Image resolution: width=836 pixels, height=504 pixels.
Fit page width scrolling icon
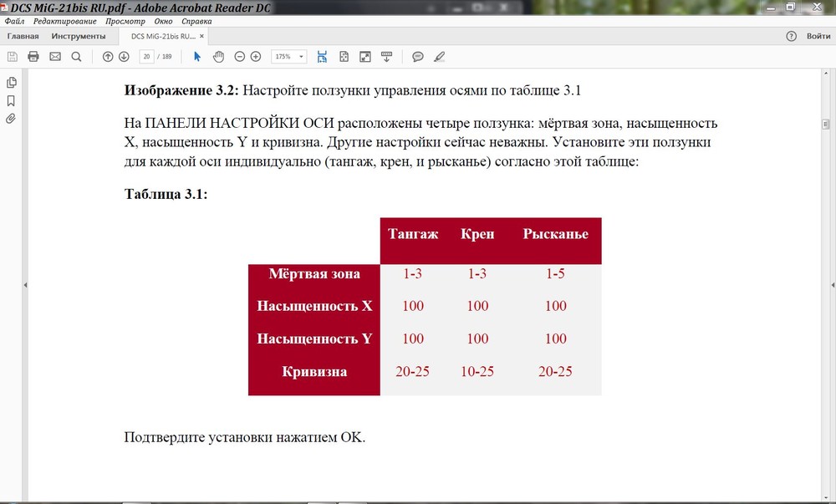click(x=322, y=57)
